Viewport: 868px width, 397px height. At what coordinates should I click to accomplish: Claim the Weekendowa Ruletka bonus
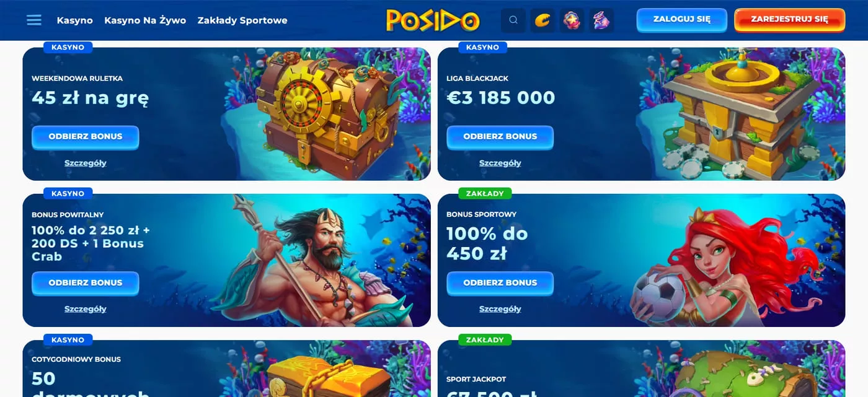coord(86,137)
